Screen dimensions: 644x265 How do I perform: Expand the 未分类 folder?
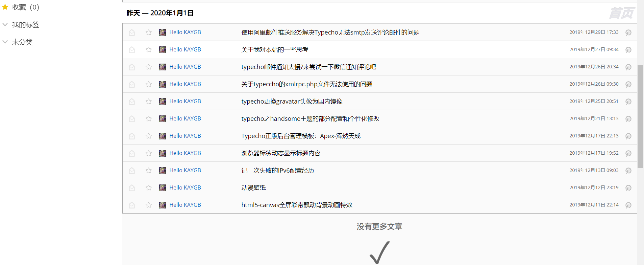[x=5, y=42]
